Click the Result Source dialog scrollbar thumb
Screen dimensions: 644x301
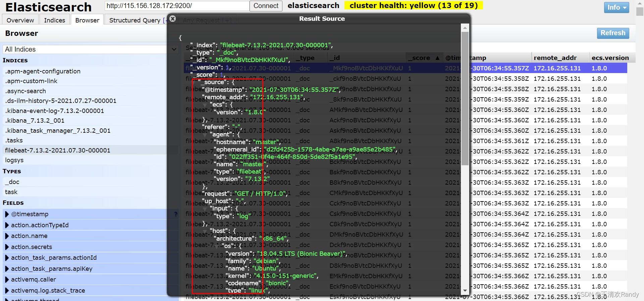click(465, 98)
